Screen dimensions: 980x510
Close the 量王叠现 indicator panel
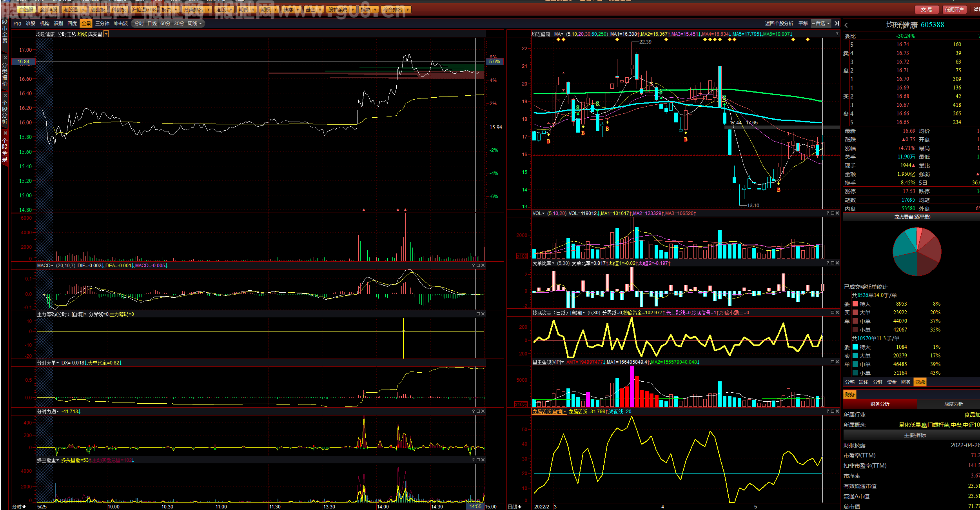pyautogui.click(x=837, y=362)
